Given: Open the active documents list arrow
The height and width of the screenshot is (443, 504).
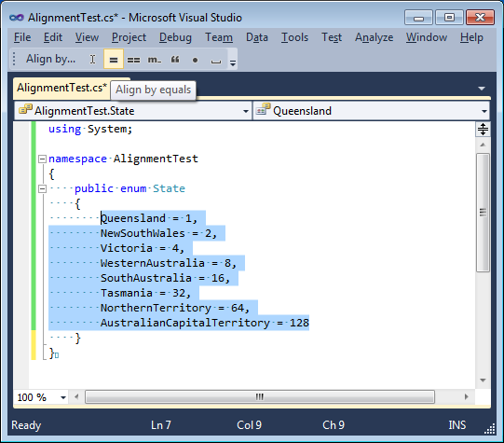Looking at the screenshot, I should click(482, 89).
